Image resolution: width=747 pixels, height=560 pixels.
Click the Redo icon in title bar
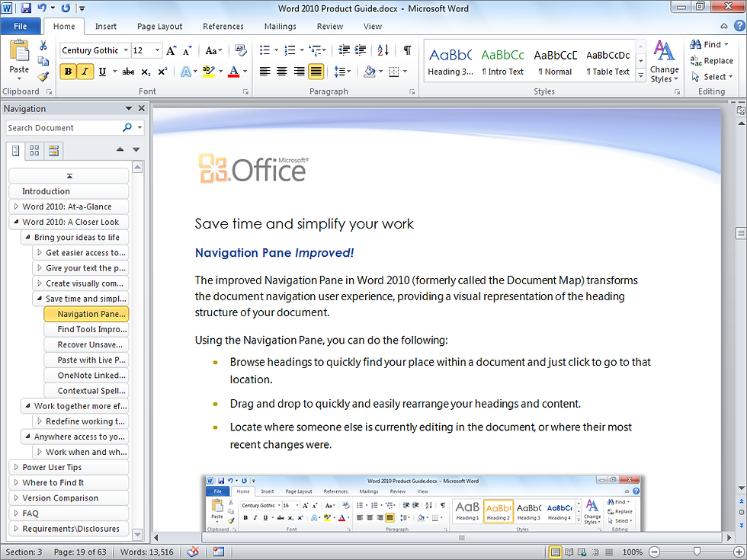(x=66, y=8)
